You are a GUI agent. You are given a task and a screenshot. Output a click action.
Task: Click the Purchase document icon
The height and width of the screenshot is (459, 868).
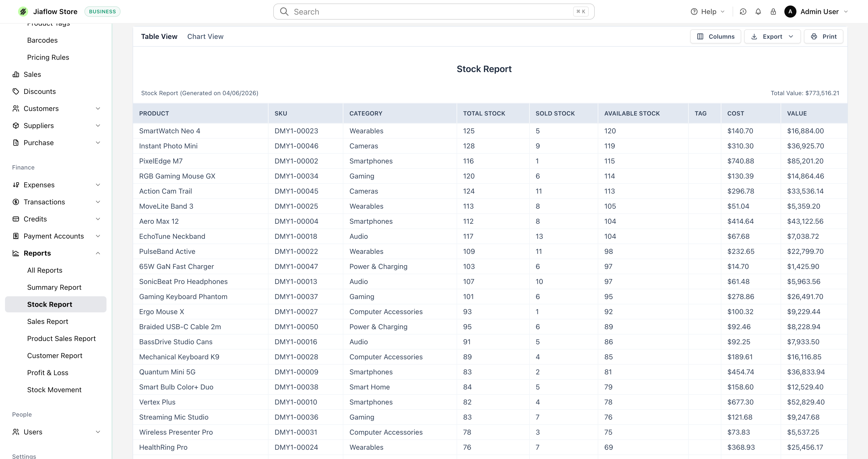point(16,142)
